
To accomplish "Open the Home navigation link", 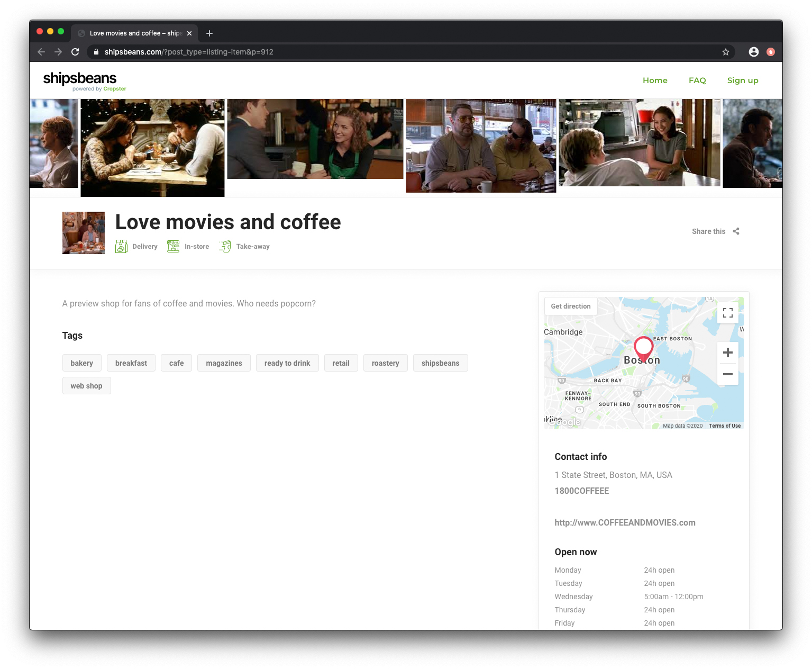I will pos(655,80).
